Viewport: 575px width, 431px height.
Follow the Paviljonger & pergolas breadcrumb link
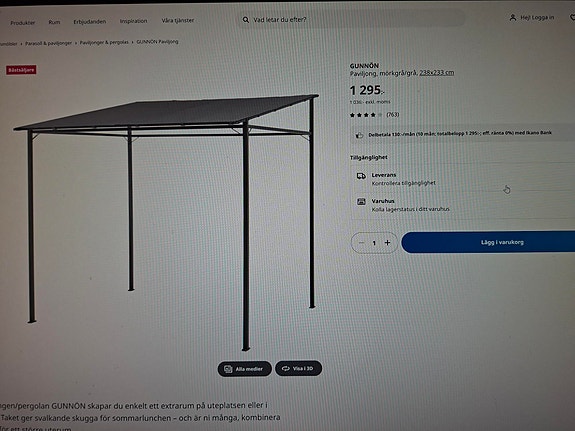pos(104,42)
